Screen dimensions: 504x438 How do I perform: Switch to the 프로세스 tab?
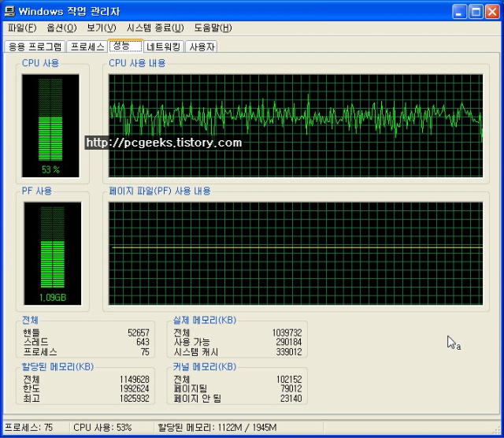(87, 47)
